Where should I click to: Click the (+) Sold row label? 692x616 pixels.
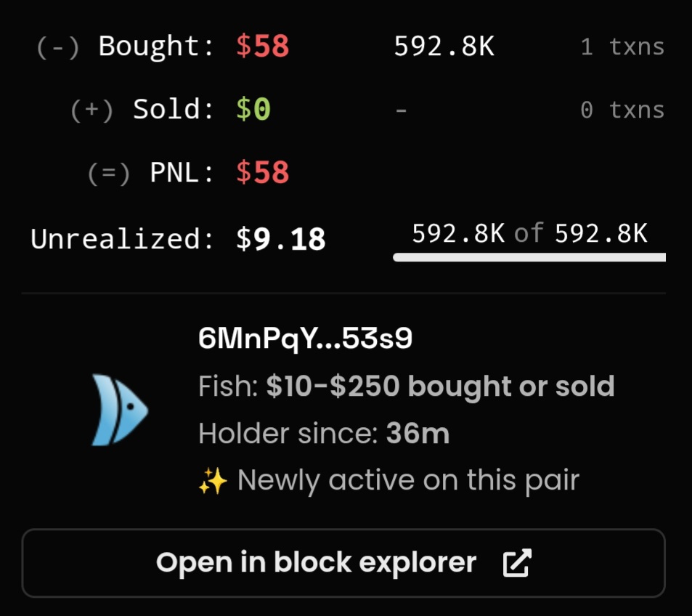[x=142, y=110]
